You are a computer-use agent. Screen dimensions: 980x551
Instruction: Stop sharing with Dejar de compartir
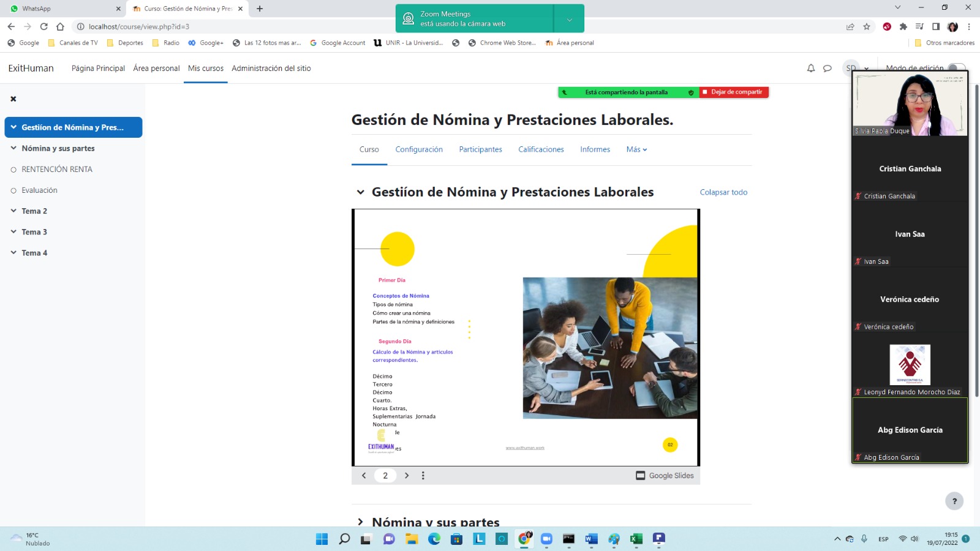[x=735, y=92]
